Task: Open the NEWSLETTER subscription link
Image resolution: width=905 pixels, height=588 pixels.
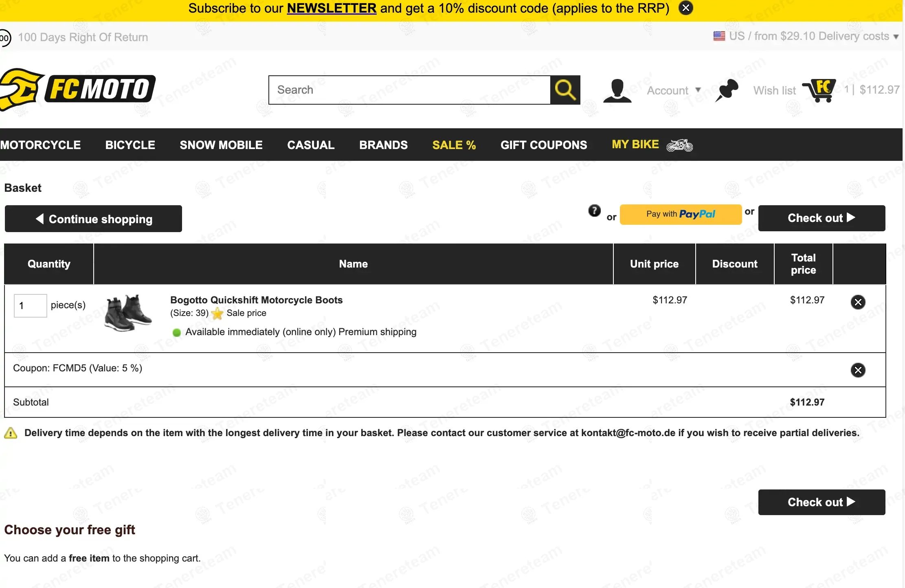Action: [x=332, y=8]
